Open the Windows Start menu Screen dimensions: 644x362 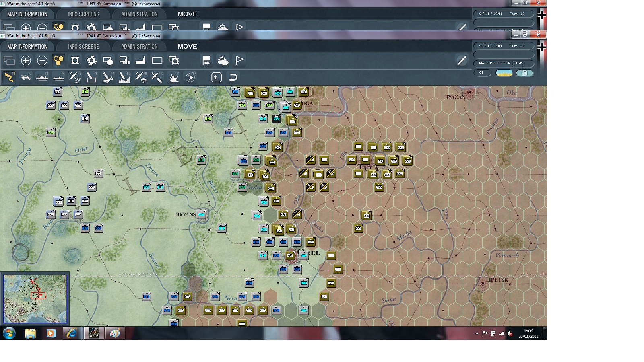[x=9, y=333]
